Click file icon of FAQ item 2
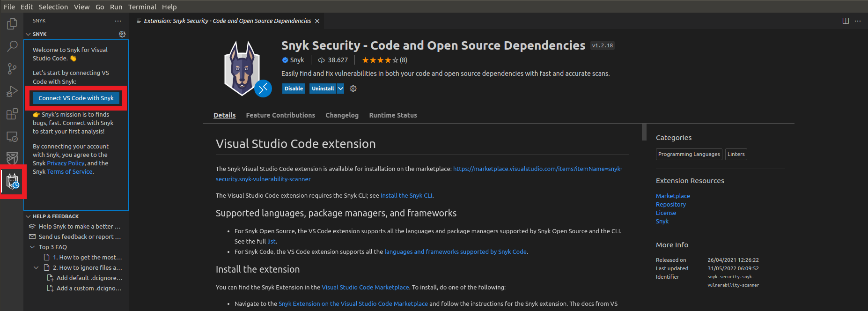The height and width of the screenshot is (311, 868). 46,267
